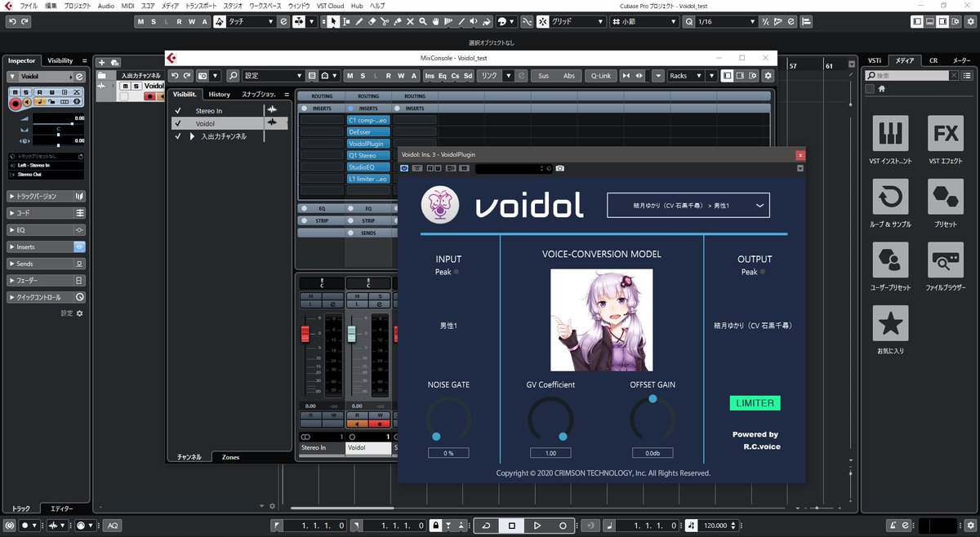Open 設定 configuration dropdown in MixConsole
This screenshot has width=980, height=537.
[x=273, y=76]
